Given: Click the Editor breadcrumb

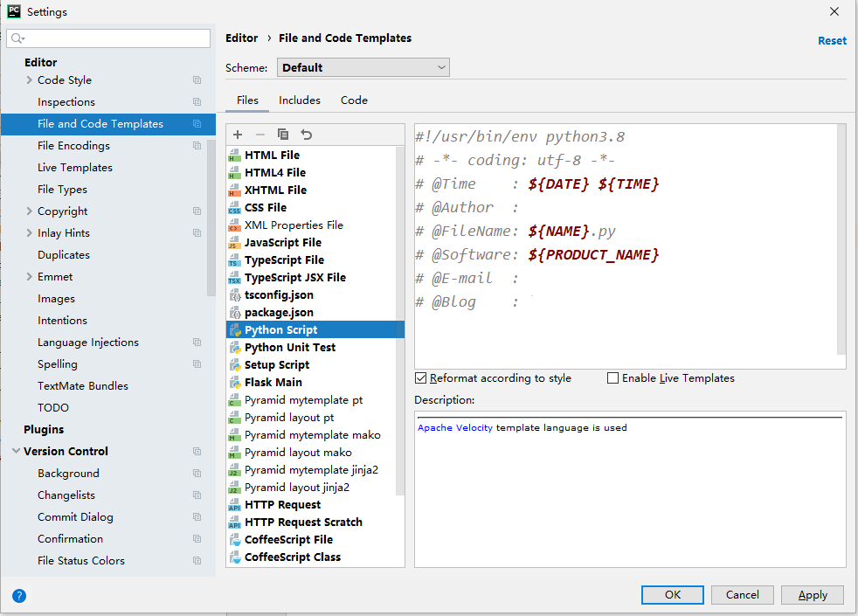Looking at the screenshot, I should (x=241, y=38).
